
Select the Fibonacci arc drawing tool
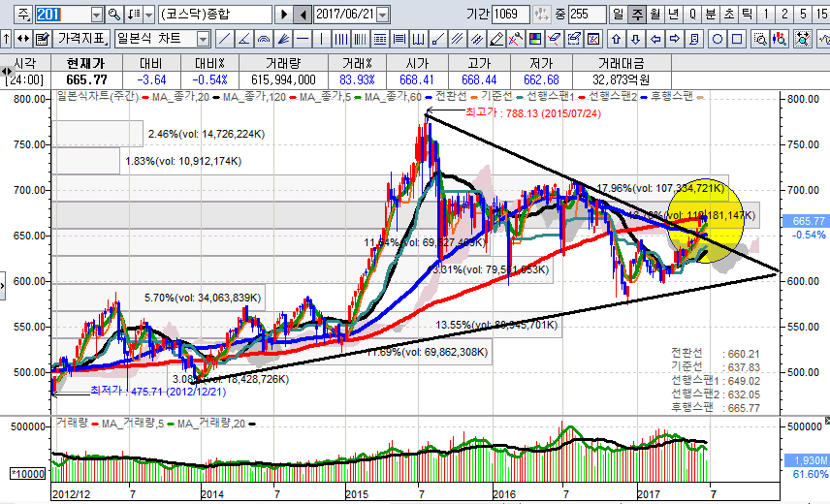(x=265, y=39)
